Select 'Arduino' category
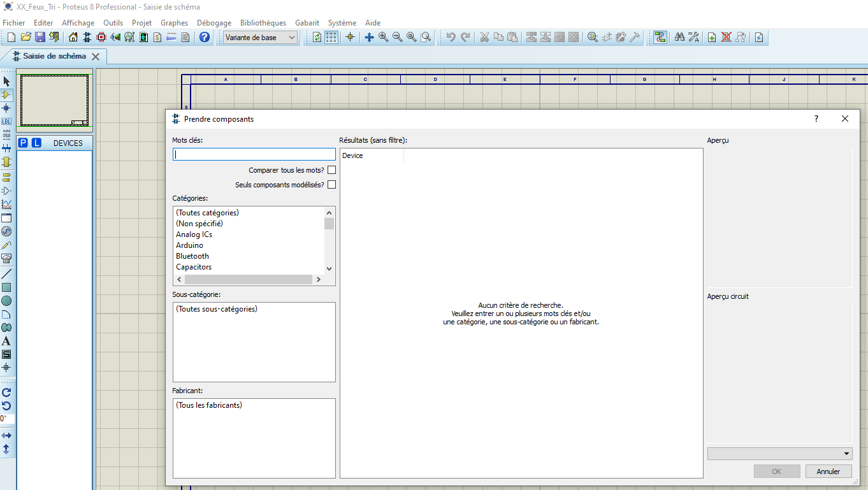The width and height of the screenshot is (868, 490). (x=190, y=245)
